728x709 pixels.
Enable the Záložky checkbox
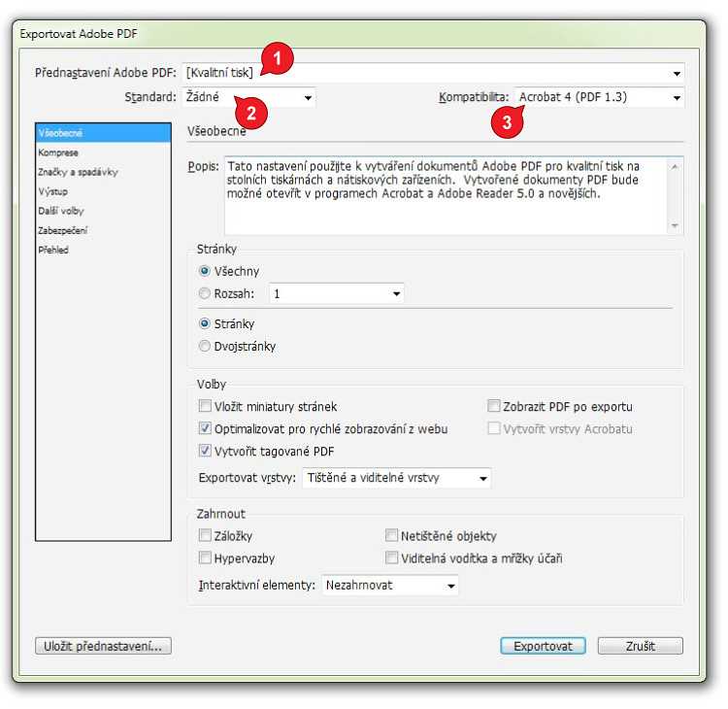click(x=205, y=536)
